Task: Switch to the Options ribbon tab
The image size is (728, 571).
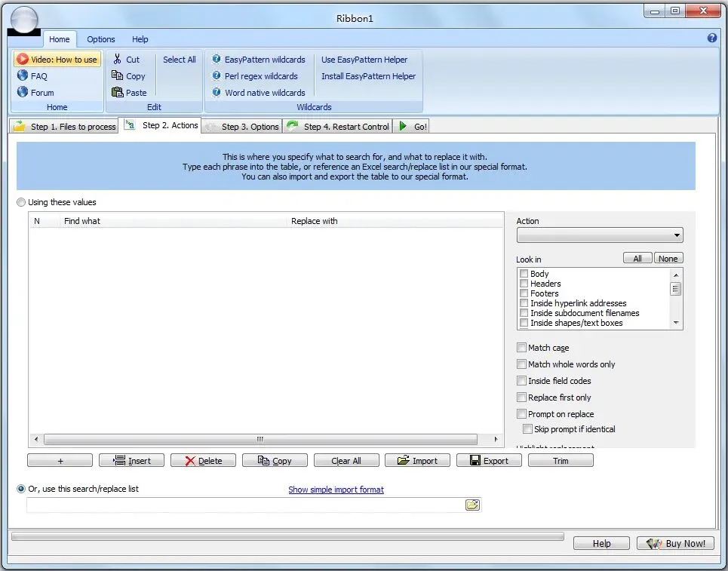Action: (101, 39)
